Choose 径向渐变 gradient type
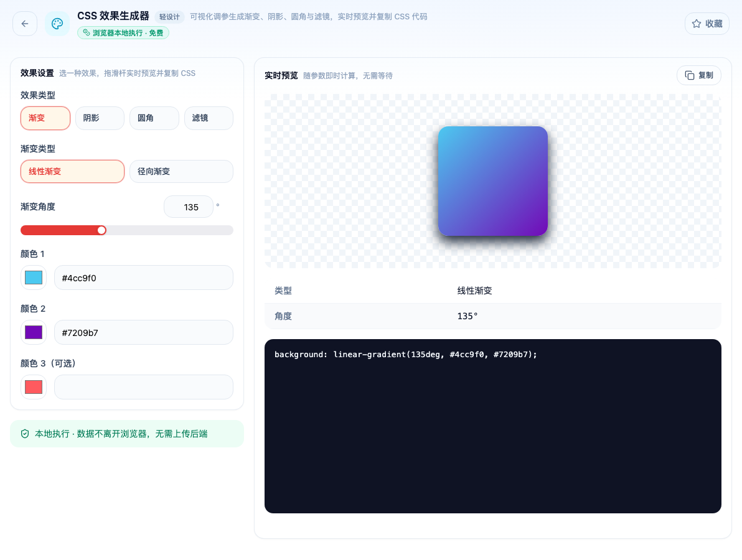Viewport: 742px width, 560px height. pos(181,171)
